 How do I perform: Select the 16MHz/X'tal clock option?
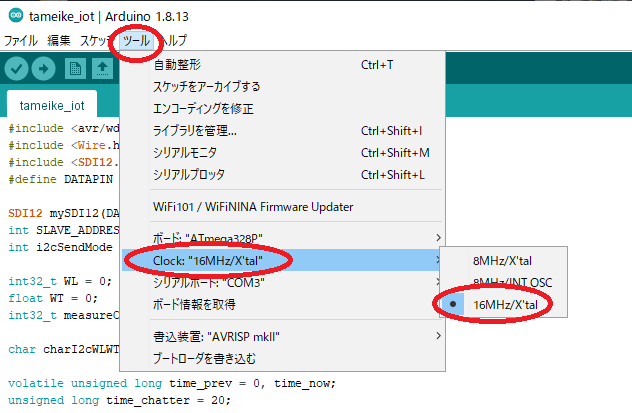pyautogui.click(x=502, y=304)
